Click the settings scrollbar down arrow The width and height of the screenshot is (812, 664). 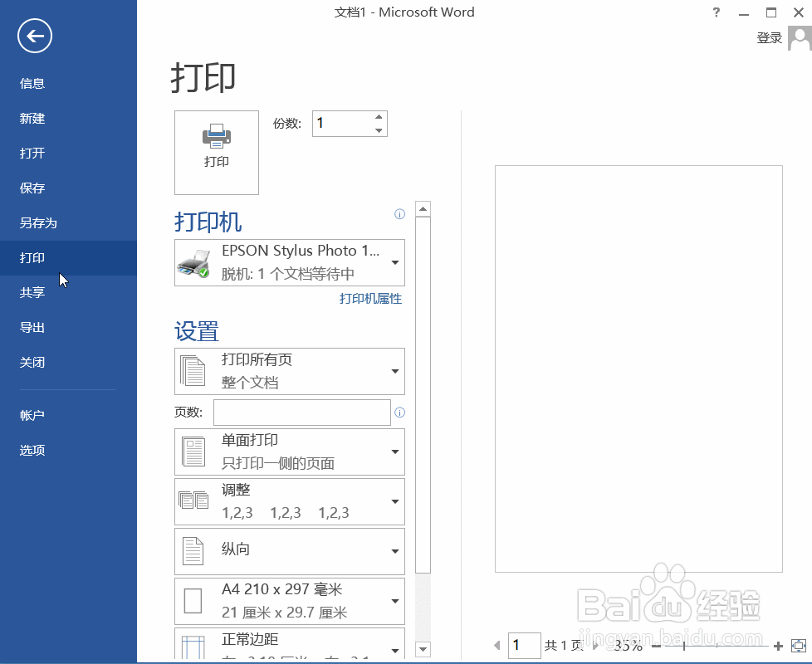[x=423, y=648]
